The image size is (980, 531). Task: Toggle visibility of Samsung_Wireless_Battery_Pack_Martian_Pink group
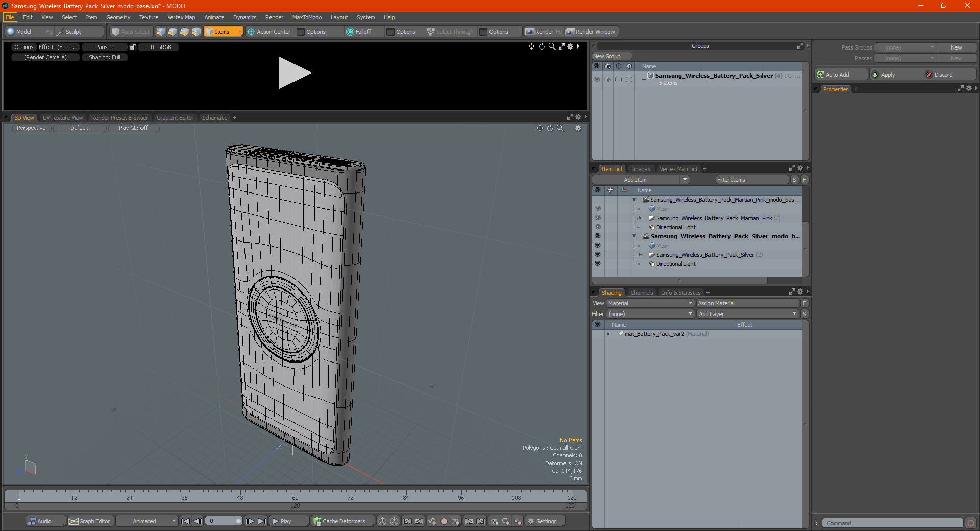pos(597,218)
